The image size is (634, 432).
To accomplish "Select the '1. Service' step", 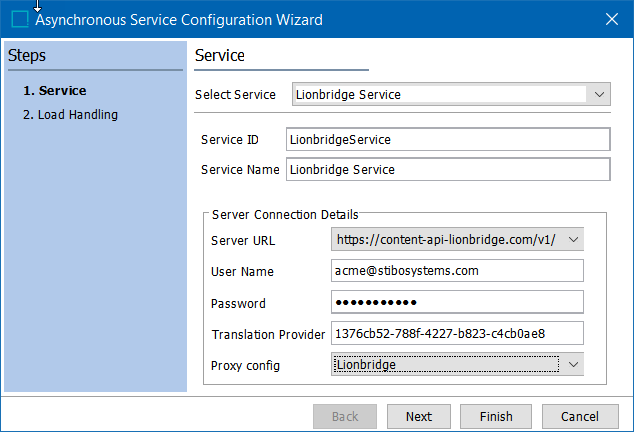I will tap(55, 91).
